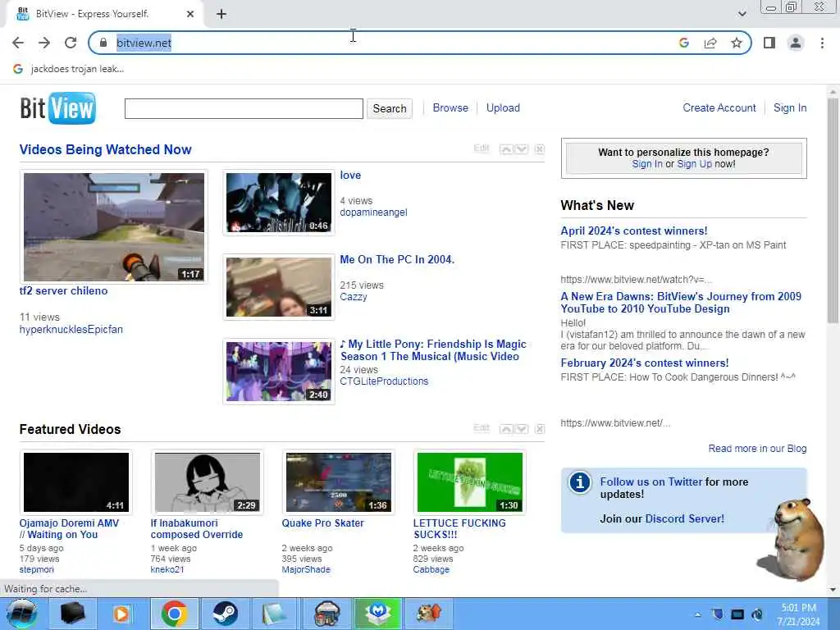Expand the tab search chevron
840x630 pixels.
[742, 14]
